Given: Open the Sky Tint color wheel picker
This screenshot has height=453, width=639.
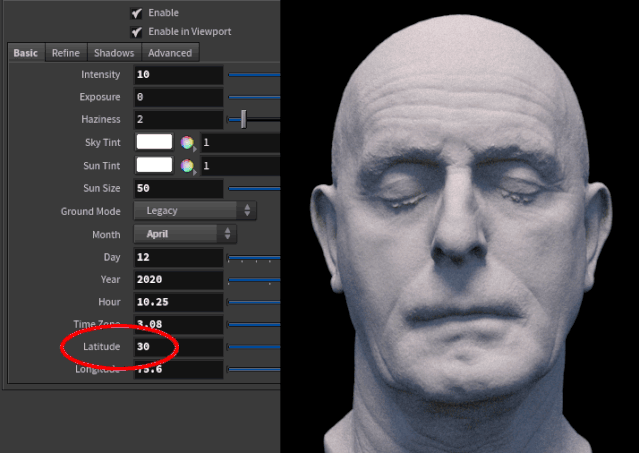Looking at the screenshot, I should point(187,143).
